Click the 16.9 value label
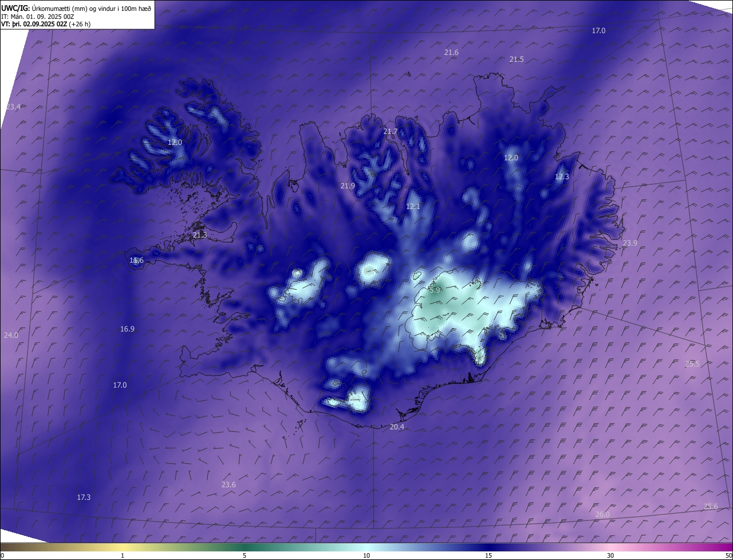 coord(127,329)
